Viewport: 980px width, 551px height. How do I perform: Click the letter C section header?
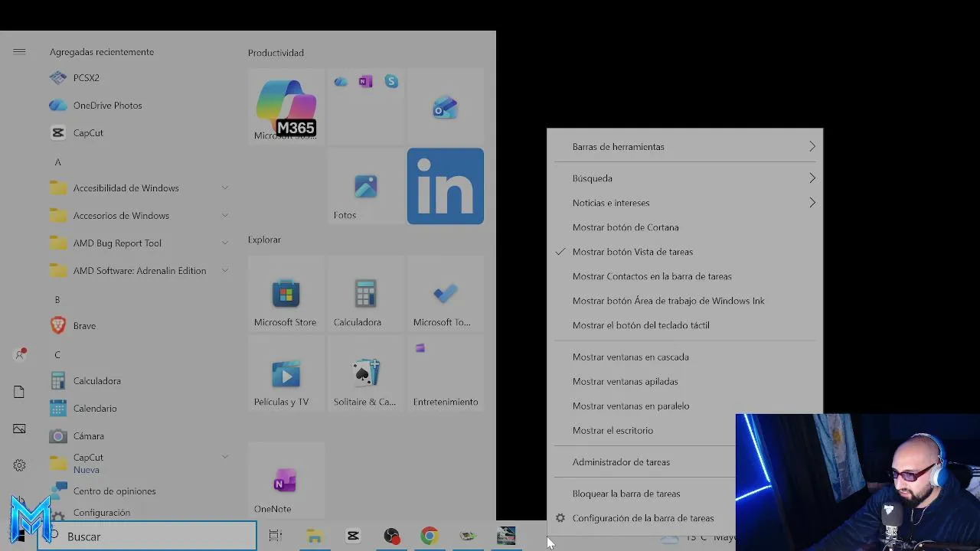[57, 355]
